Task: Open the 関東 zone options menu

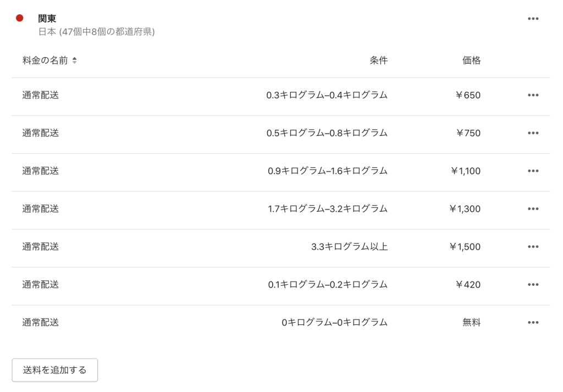Action: [x=533, y=19]
